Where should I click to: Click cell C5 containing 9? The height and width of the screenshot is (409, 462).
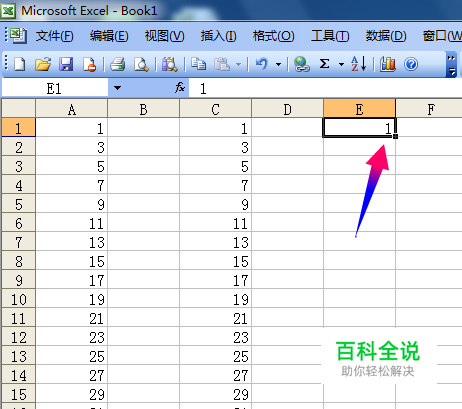216,203
